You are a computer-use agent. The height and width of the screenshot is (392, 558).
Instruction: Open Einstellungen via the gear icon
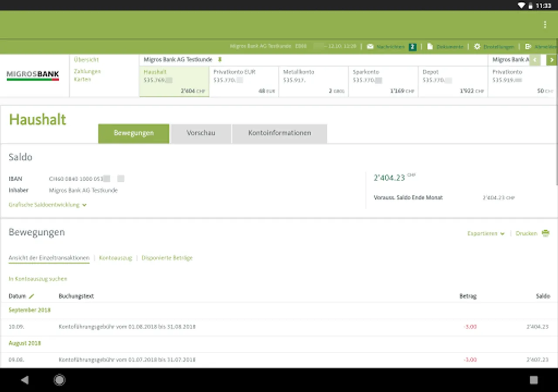click(x=477, y=47)
